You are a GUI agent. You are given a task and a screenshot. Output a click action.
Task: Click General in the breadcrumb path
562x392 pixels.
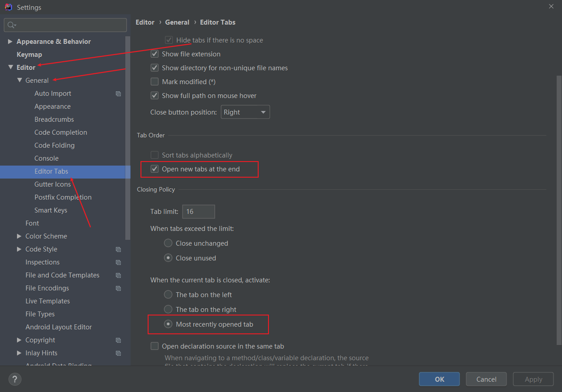(x=177, y=22)
